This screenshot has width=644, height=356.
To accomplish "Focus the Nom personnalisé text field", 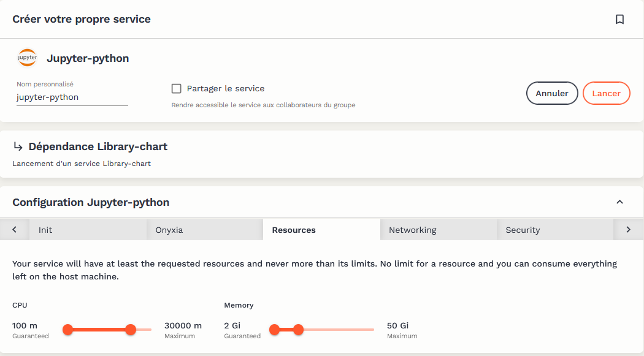I will 72,97.
